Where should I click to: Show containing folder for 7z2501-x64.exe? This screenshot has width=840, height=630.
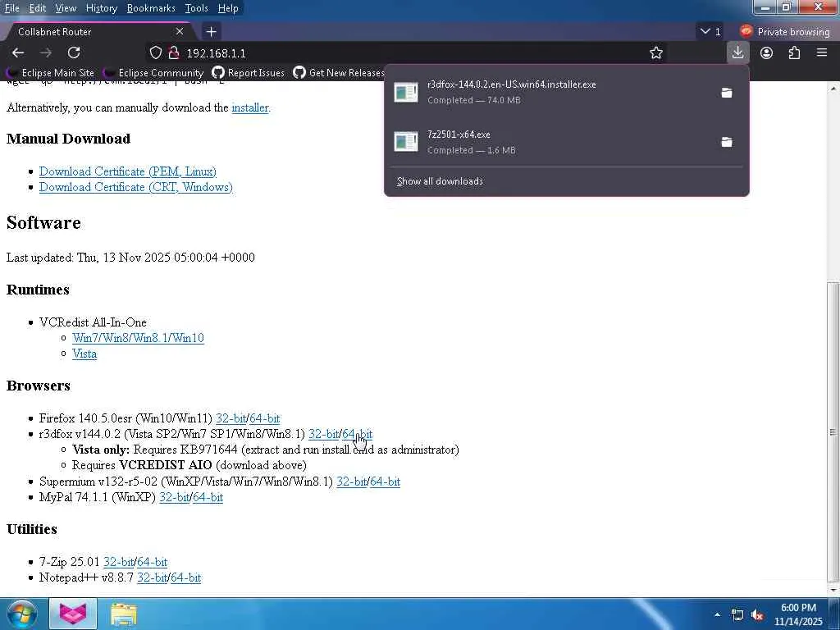click(x=727, y=141)
